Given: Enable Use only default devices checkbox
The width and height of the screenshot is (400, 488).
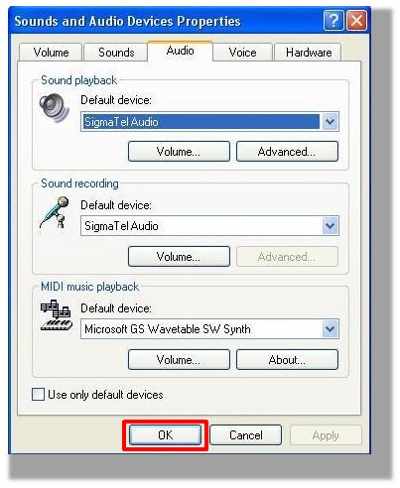Looking at the screenshot, I should 38,394.
